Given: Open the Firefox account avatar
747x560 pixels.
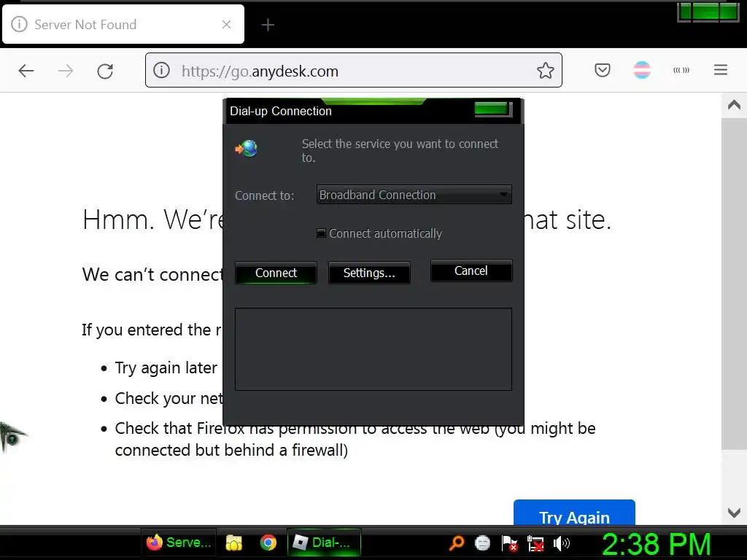Looking at the screenshot, I should coord(642,70).
